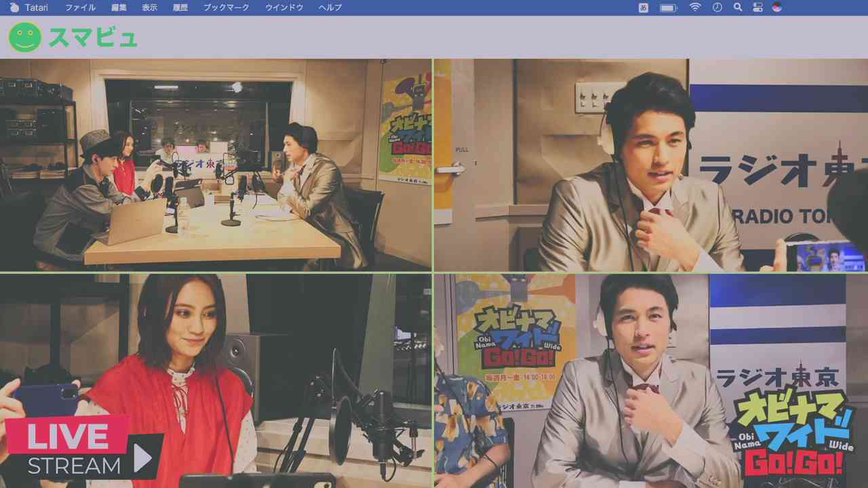Image resolution: width=868 pixels, height=488 pixels.
Task: Open the 履歴 menu
Action: click(x=180, y=7)
